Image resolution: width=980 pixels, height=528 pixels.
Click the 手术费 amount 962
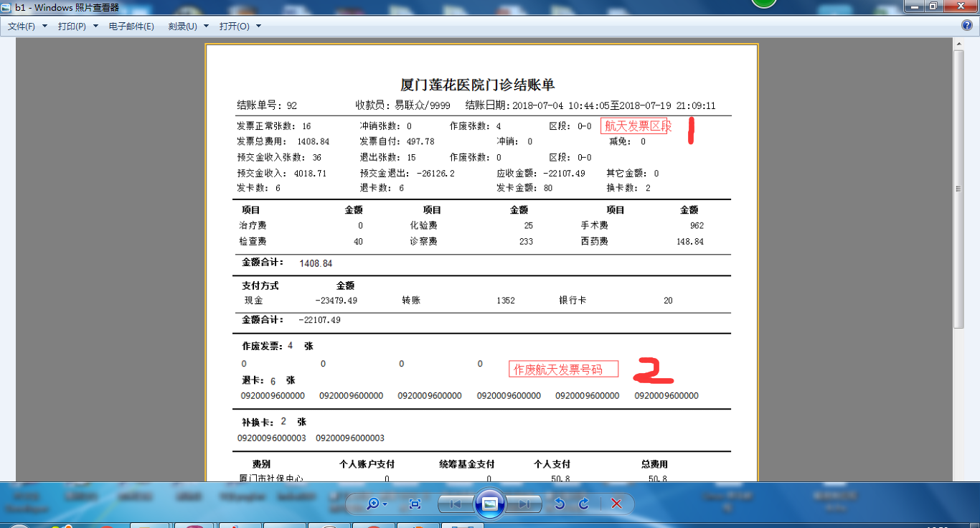click(697, 225)
